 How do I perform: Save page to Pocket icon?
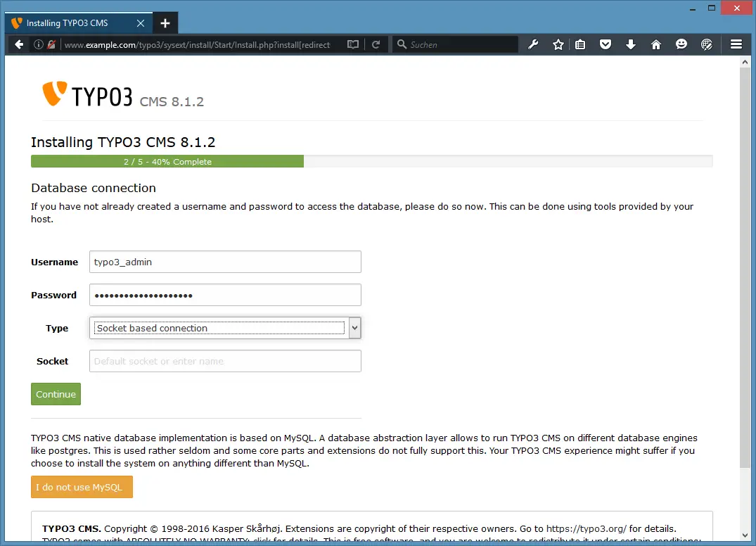click(x=606, y=45)
